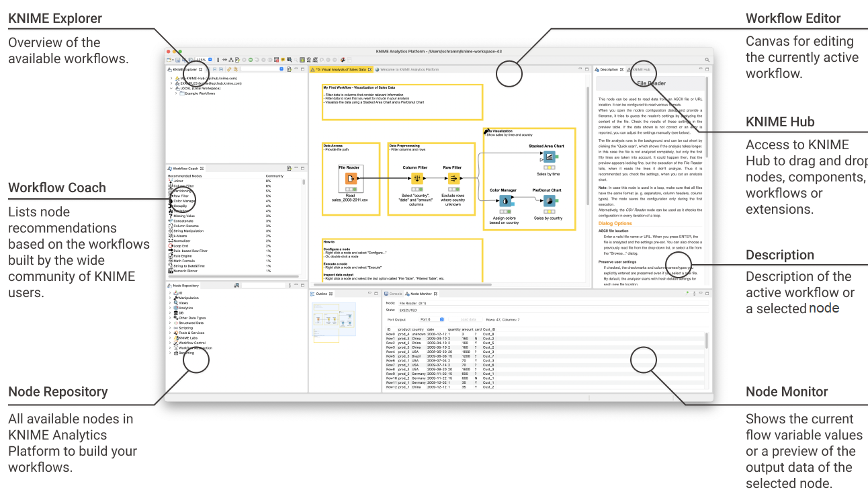Click the Workflow Coach horizontal scrollbar
Image resolution: width=868 pixels, height=496 pixels.
(x=233, y=276)
